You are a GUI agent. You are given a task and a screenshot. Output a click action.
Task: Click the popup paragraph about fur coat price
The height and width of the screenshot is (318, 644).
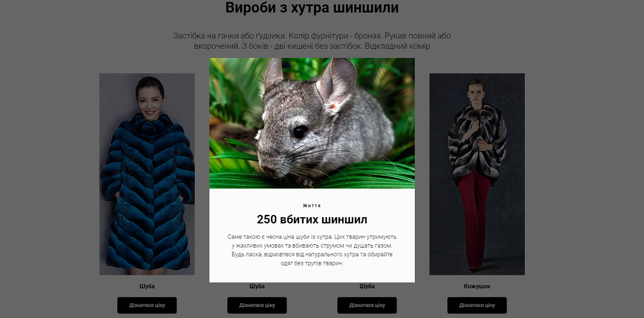click(312, 250)
